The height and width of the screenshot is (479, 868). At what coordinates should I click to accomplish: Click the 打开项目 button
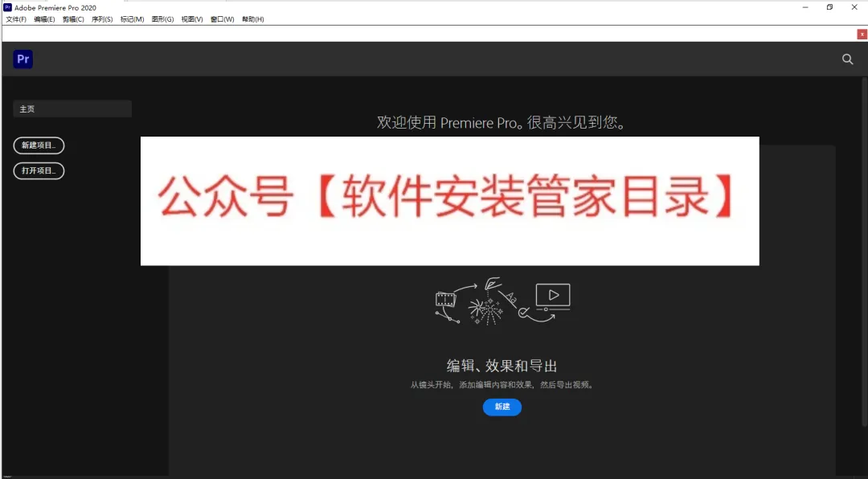[39, 171]
